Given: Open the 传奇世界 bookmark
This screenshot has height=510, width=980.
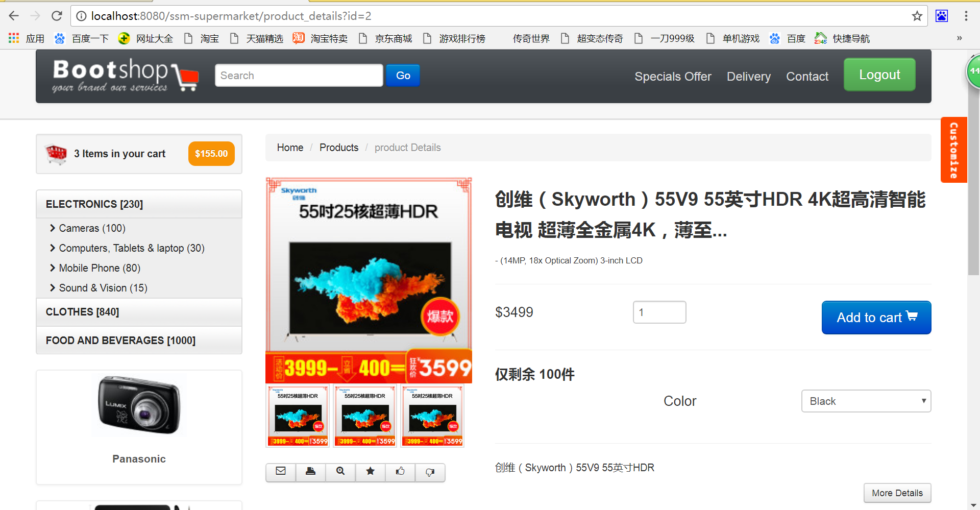Looking at the screenshot, I should (531, 38).
